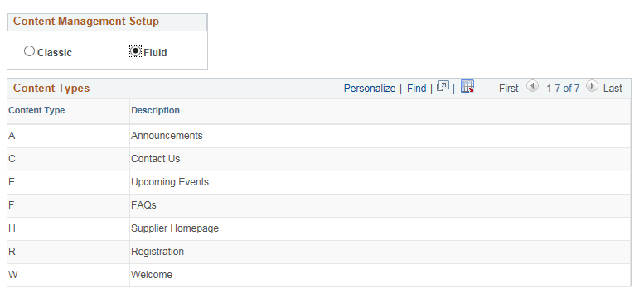Viewport: 644px width, 298px height.
Task: Click content type code C
Action: 12,159
